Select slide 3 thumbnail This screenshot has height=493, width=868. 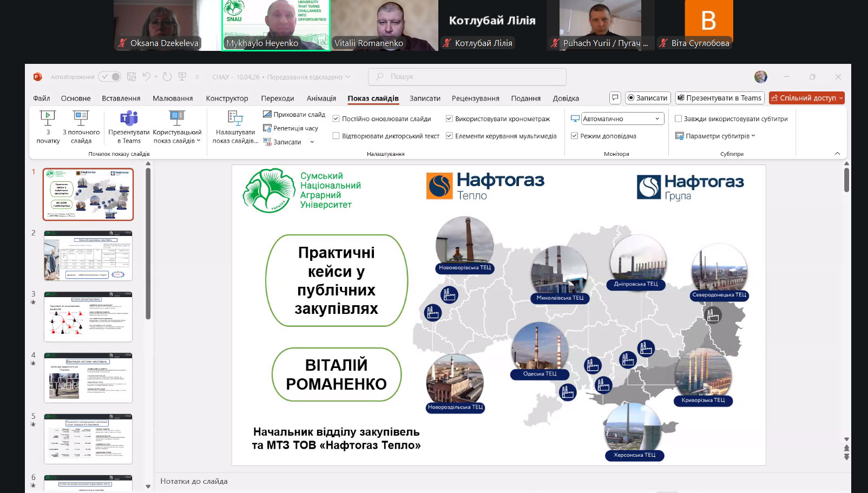coord(88,317)
